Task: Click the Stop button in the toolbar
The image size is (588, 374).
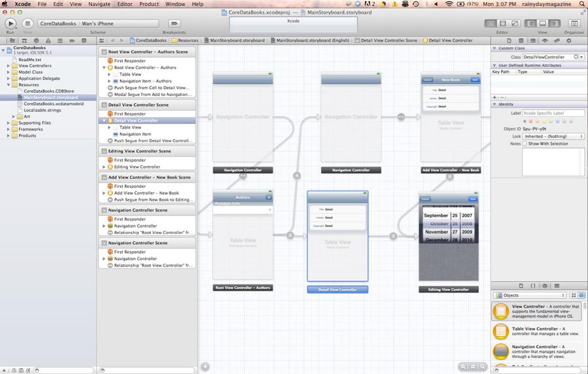Action: (28, 24)
